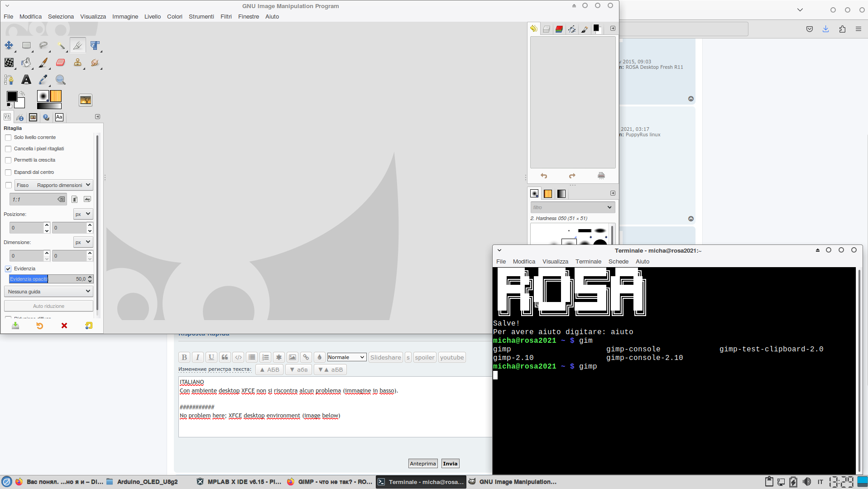Enable 'Solo livello corrente' checkbox
Image resolution: width=868 pixels, height=489 pixels.
point(8,138)
